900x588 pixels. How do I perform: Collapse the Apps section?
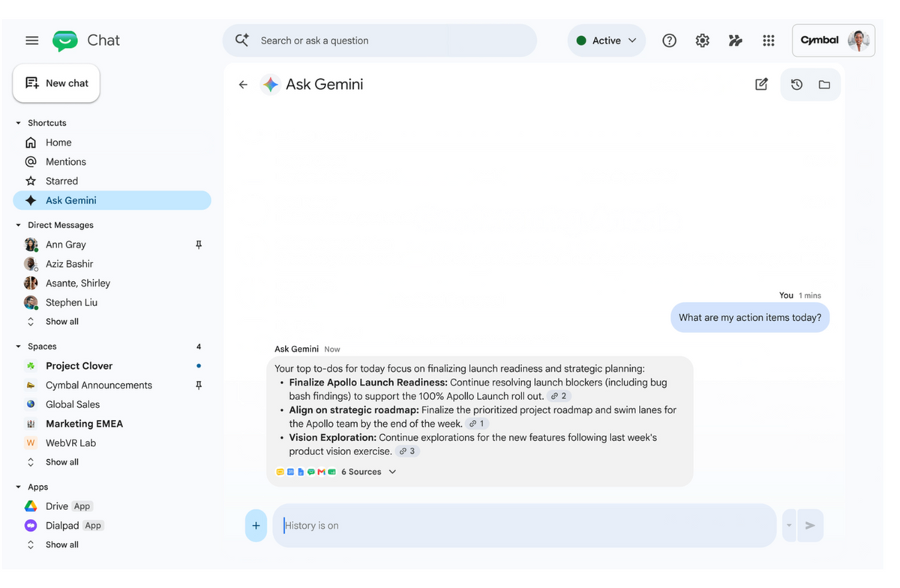click(18, 487)
